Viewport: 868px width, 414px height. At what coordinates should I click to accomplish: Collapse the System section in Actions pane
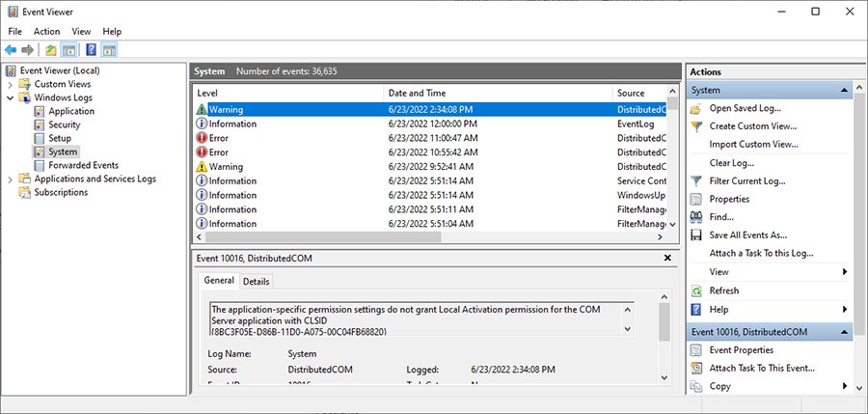pos(845,90)
